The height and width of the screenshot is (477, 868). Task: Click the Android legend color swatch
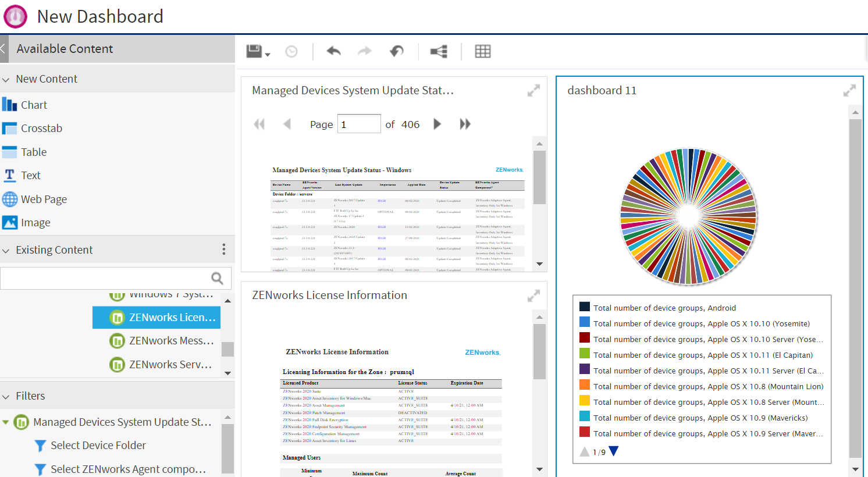point(585,307)
